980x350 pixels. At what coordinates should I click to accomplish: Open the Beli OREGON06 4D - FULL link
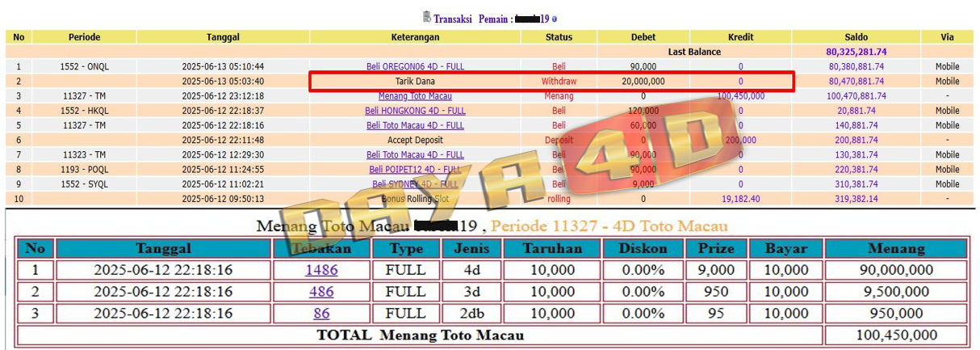pyautogui.click(x=415, y=66)
